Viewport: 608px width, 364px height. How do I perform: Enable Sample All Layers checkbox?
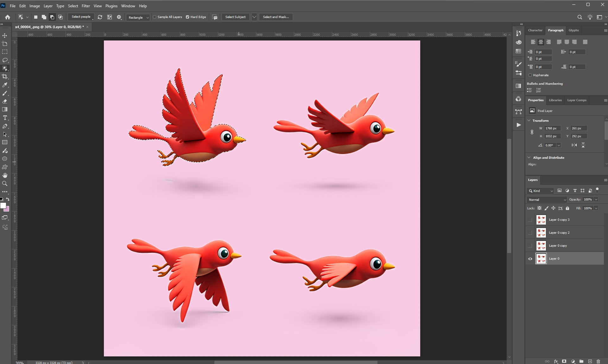point(155,17)
